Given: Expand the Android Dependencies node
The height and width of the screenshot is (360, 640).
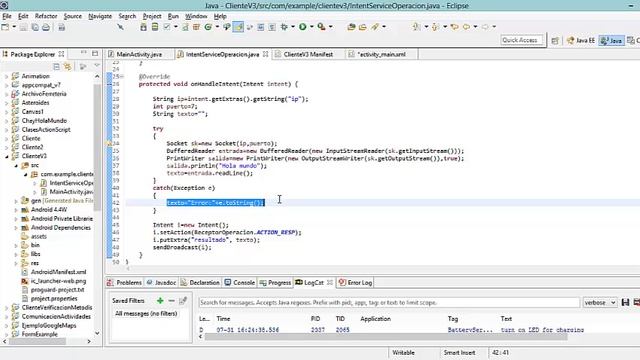Looking at the screenshot, I should [16, 228].
